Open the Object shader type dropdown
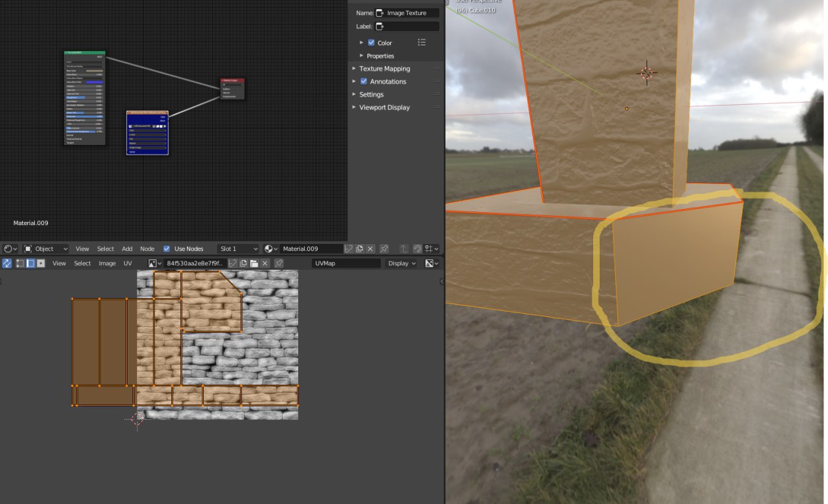This screenshot has width=828, height=504. pos(46,248)
